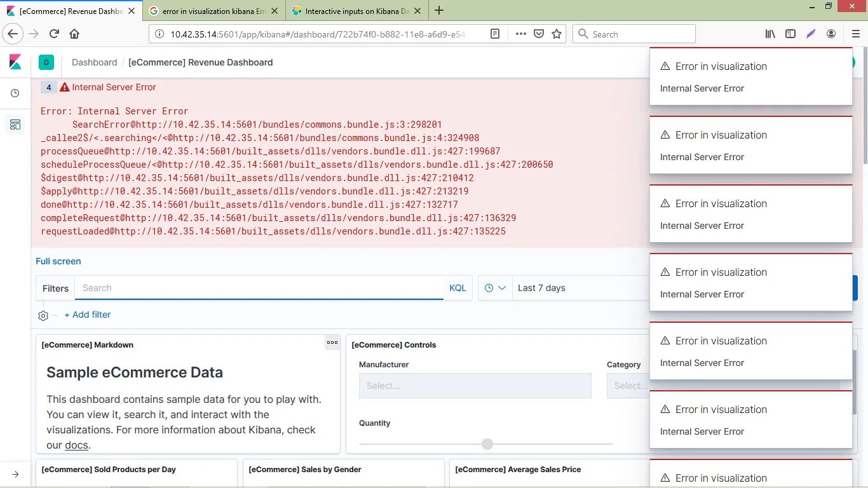Screen dimensions: 868x488
Task: Click the Last 7 days time range
Action: 541,288
